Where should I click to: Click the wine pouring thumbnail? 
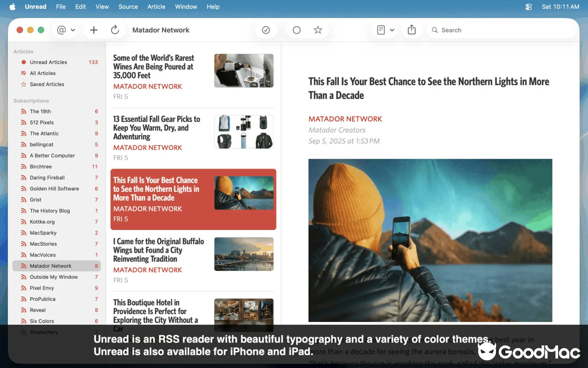tap(244, 70)
